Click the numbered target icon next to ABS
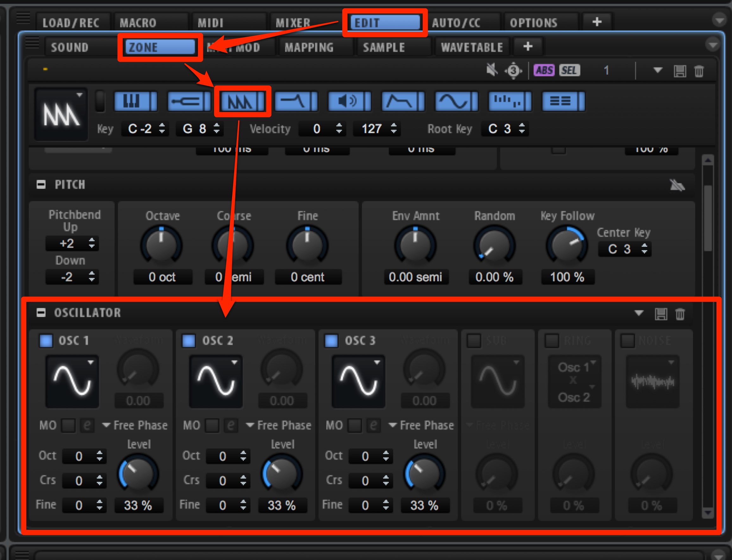The width and height of the screenshot is (732, 560). coord(514,70)
